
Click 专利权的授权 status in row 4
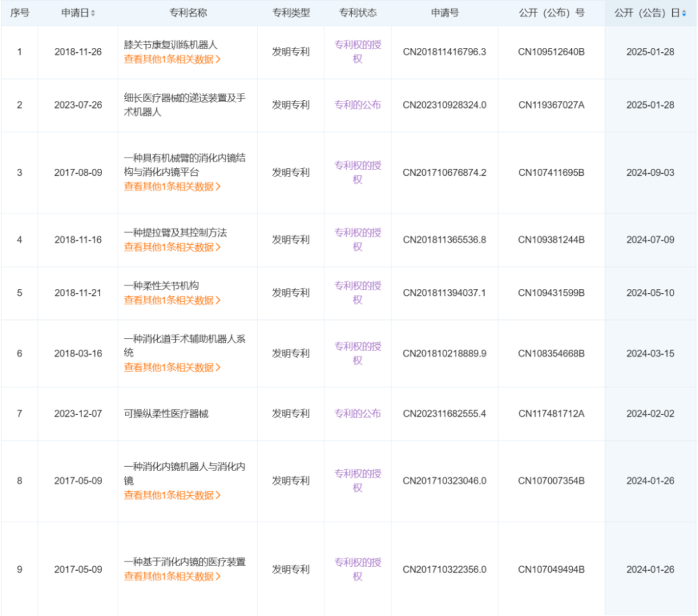click(x=358, y=240)
